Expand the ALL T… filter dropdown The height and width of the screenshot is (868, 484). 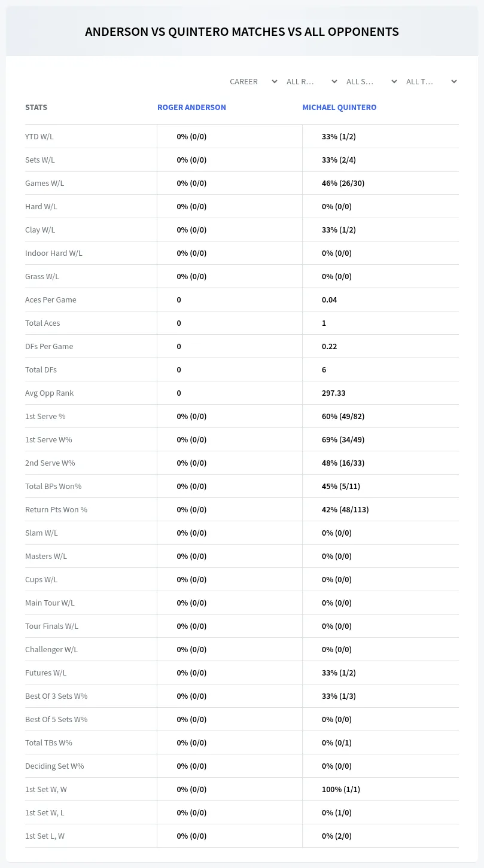click(x=431, y=81)
